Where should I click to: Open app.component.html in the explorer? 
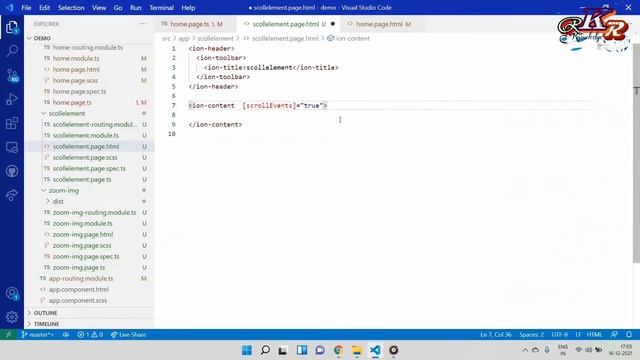click(x=79, y=290)
